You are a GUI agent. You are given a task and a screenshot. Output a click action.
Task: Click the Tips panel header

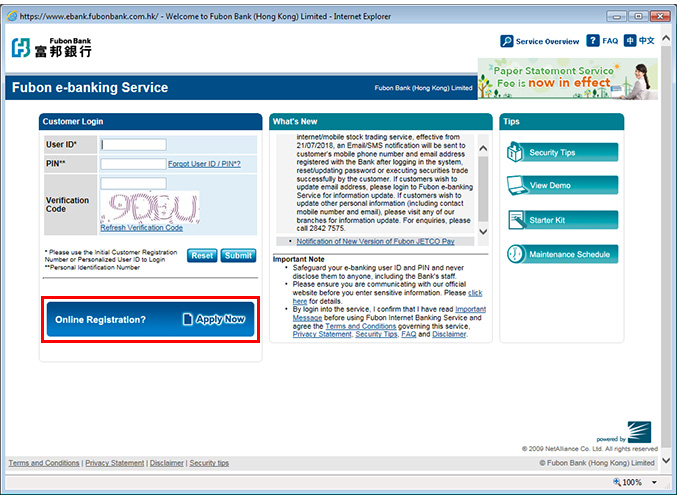pyautogui.click(x=561, y=121)
